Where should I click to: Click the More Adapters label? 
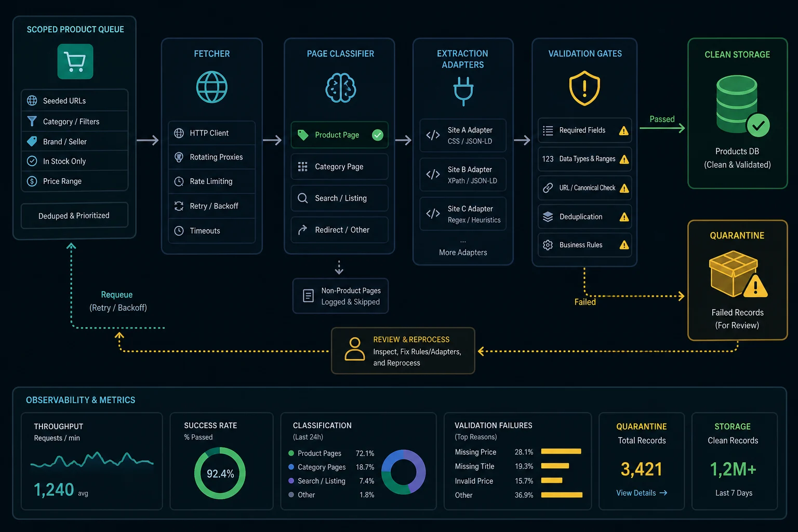463,252
